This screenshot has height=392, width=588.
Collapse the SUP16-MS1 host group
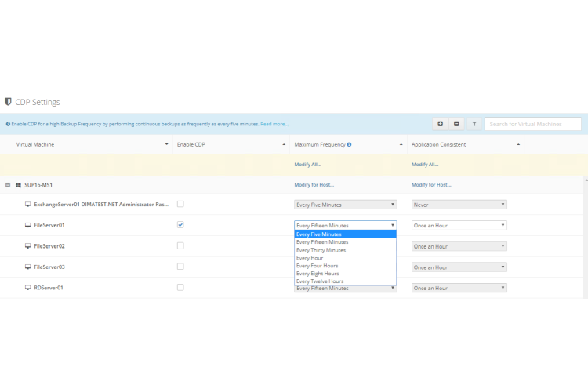(x=8, y=185)
